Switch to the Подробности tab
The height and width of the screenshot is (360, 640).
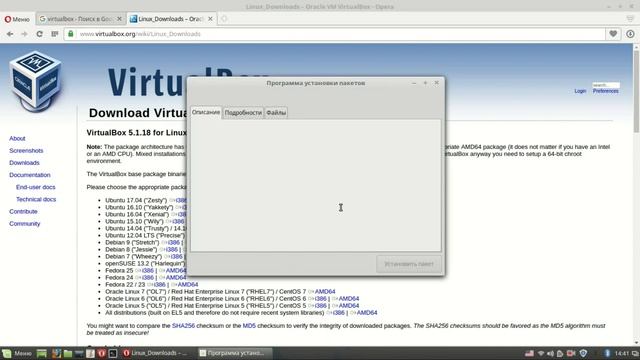click(x=243, y=113)
